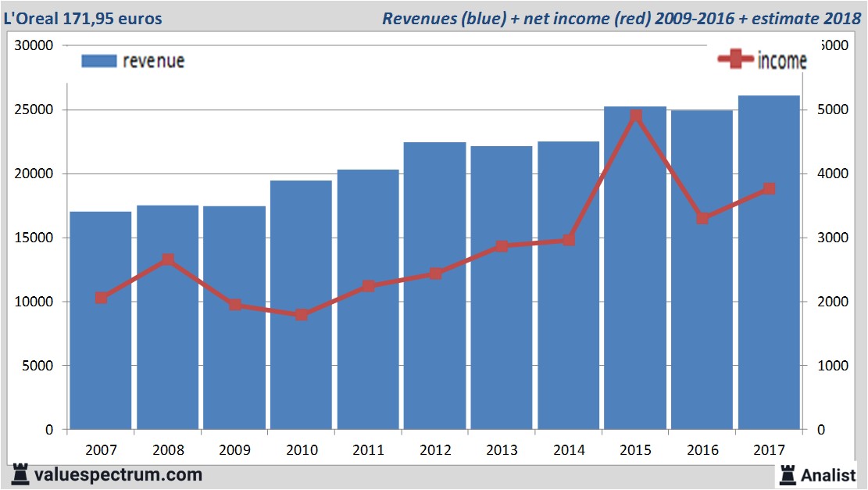
Task: Click the Analist brand label
Action: pos(830,475)
